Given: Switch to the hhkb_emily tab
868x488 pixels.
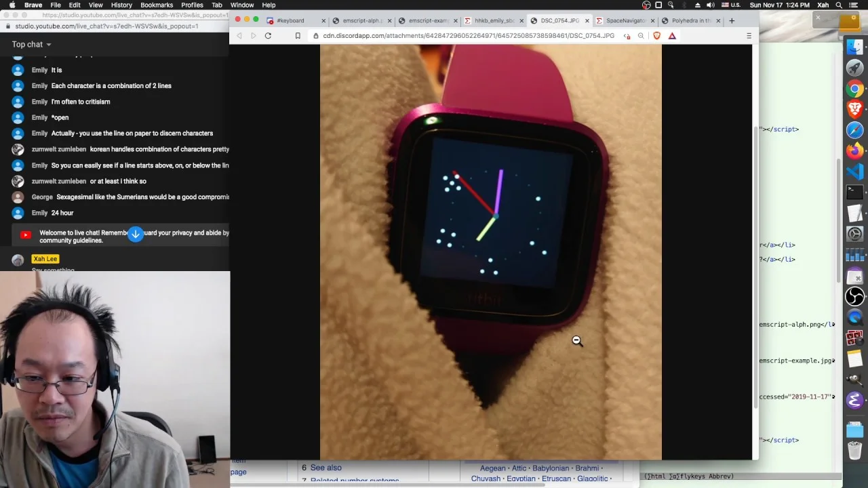Looking at the screenshot, I should pos(494,20).
